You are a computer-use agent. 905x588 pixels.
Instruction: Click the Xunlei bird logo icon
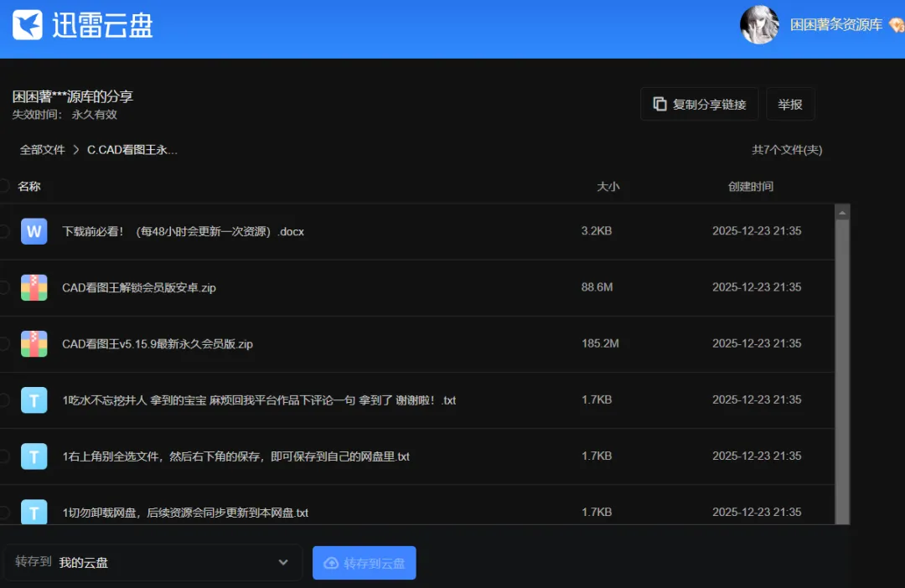tap(28, 25)
